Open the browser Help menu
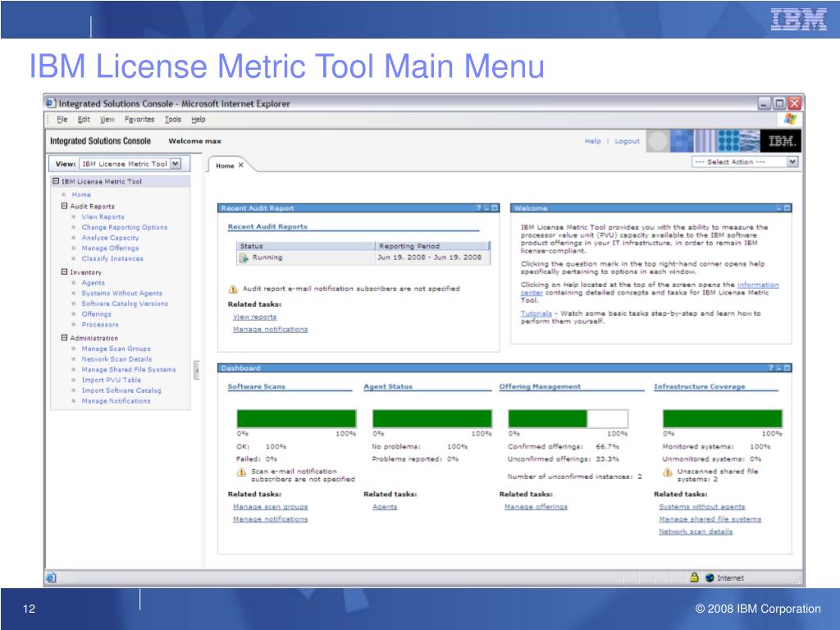Image resolution: width=840 pixels, height=630 pixels. coord(199,120)
